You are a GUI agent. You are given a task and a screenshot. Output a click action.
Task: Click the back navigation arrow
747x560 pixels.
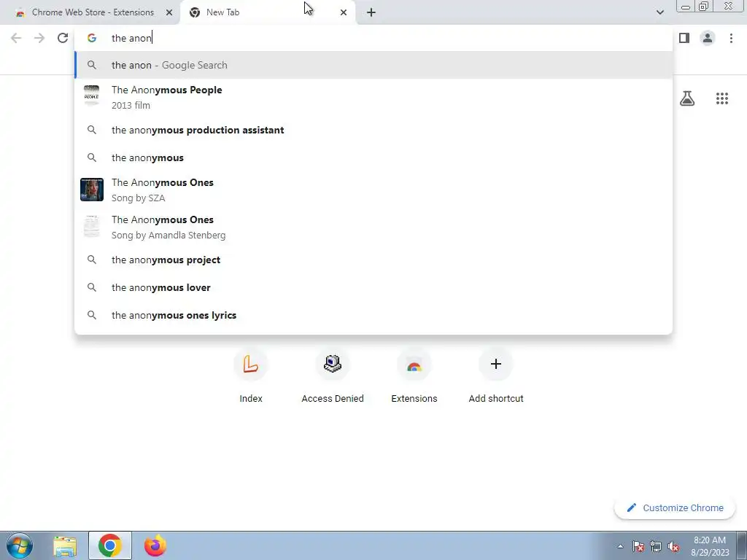[16, 38]
